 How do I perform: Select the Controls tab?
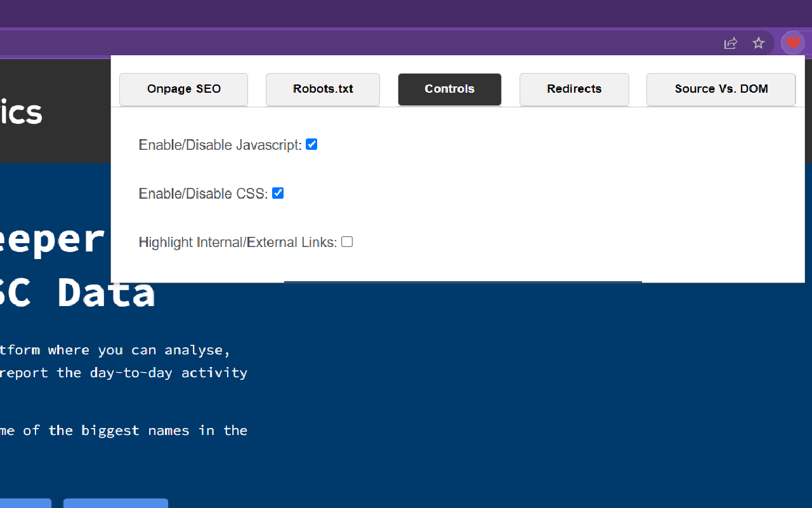449,89
